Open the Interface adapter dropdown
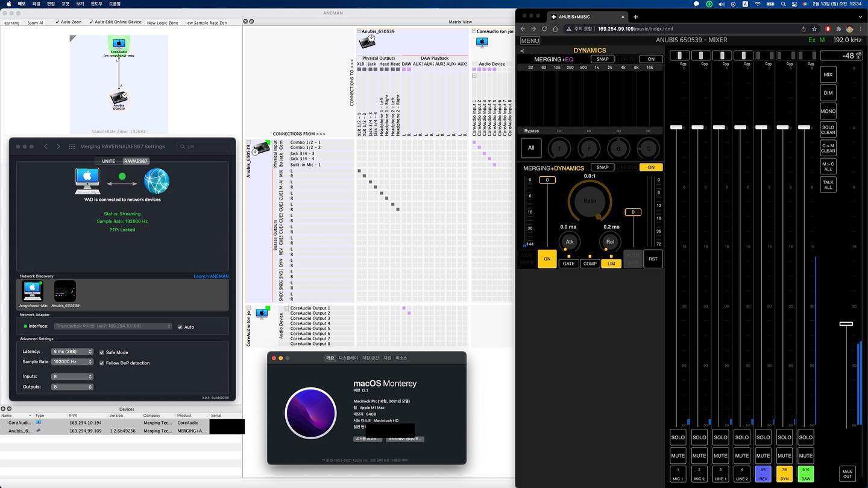Image resolution: width=868 pixels, height=488 pixels. pos(113,326)
